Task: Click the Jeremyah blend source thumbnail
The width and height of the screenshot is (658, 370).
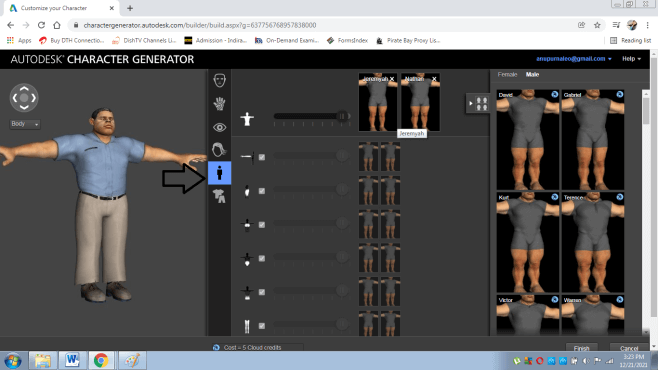Action: click(x=378, y=102)
